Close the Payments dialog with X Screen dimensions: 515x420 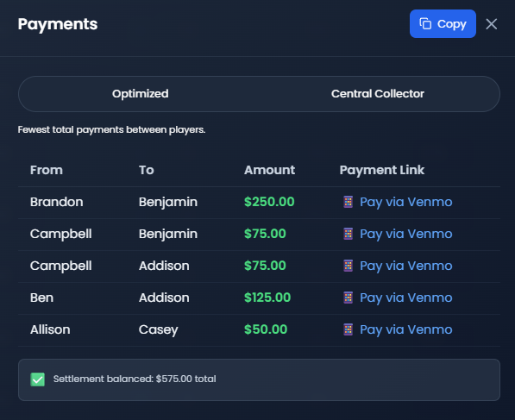point(492,24)
